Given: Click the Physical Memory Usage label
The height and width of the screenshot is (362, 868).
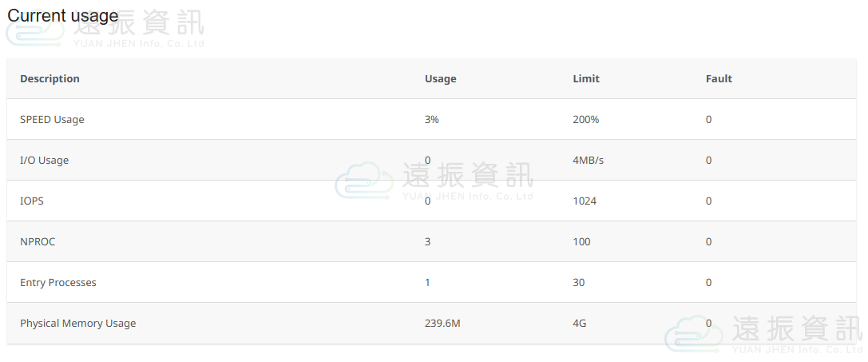Looking at the screenshot, I should tap(77, 323).
